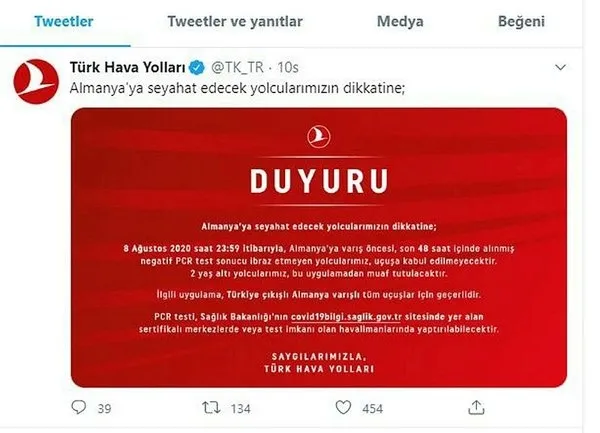600x433 pixels.
Task: Click the 10s tweet timestamp
Action: [288, 68]
